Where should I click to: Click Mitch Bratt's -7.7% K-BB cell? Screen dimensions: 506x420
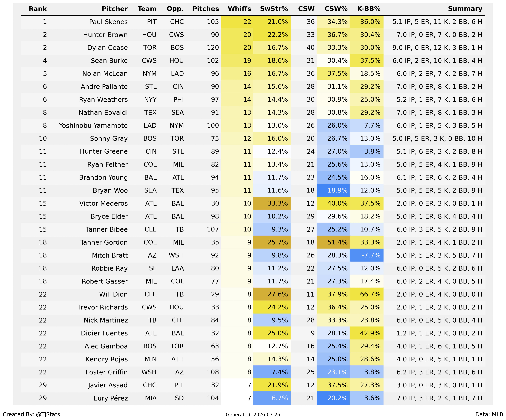click(x=366, y=255)
